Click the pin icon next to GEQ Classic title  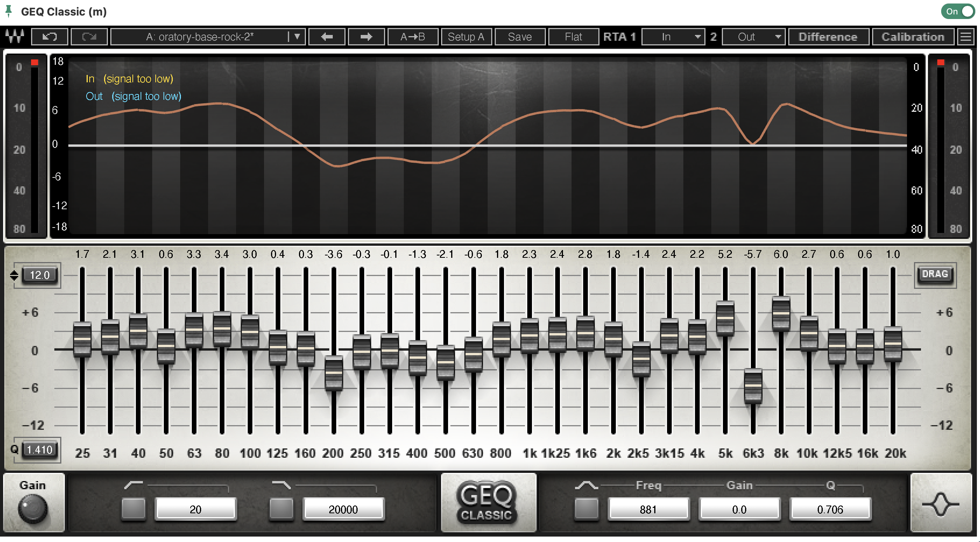[9, 11]
